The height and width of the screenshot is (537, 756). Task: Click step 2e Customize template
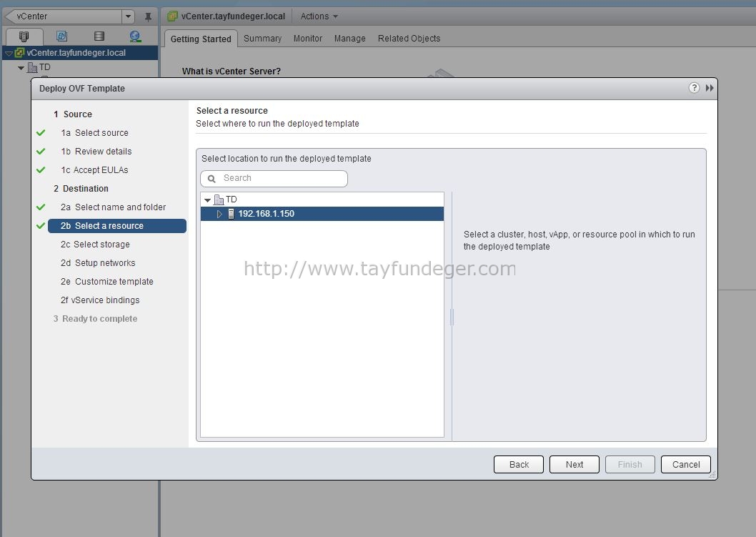pyautogui.click(x=106, y=281)
